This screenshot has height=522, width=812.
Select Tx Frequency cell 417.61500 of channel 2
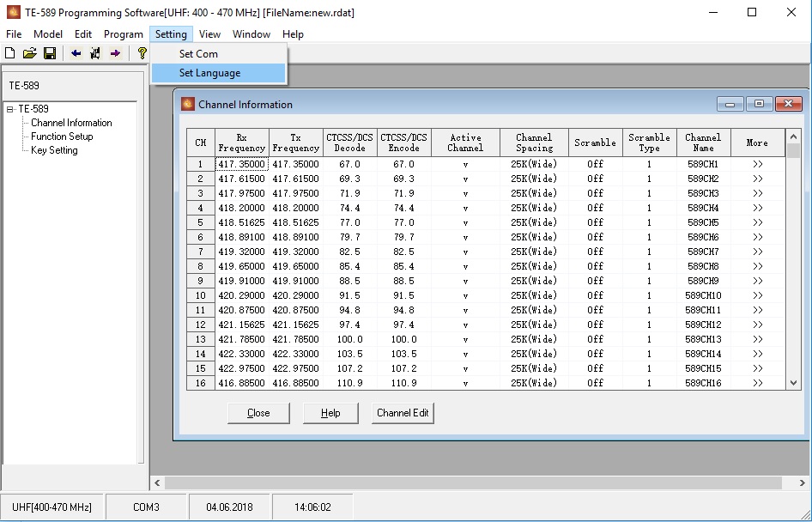point(295,179)
